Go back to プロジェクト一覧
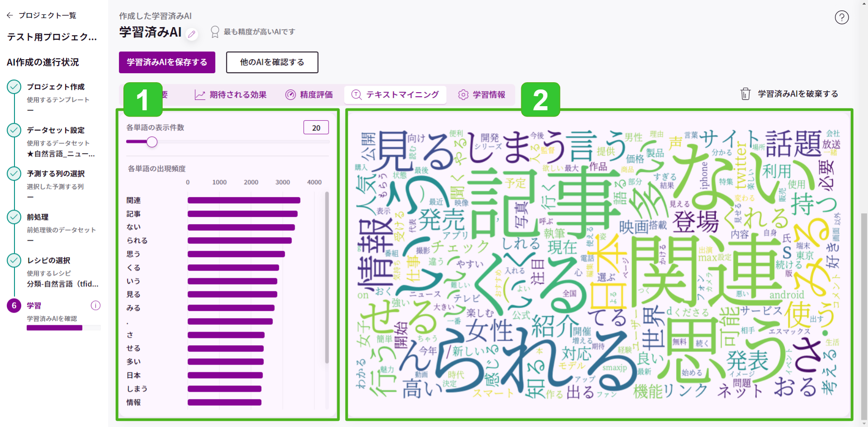Viewport: 868px width, 427px height. [x=47, y=15]
